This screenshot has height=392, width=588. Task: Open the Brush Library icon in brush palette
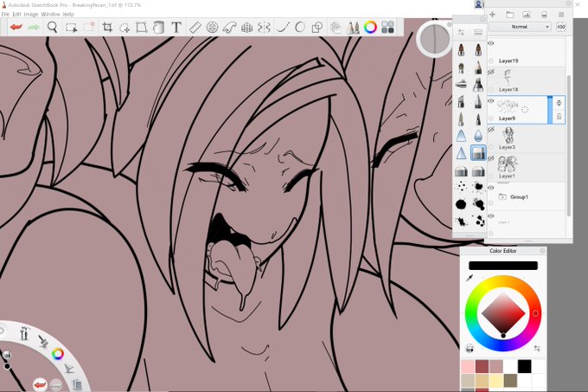click(478, 33)
